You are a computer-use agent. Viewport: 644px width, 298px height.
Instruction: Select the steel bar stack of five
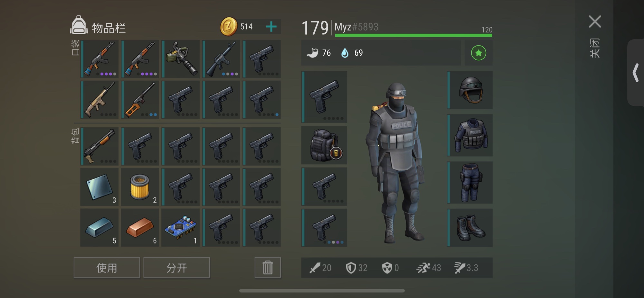(x=99, y=228)
